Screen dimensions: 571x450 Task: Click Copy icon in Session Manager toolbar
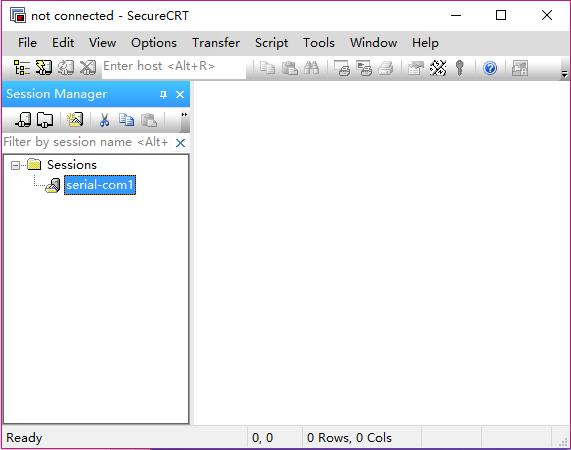click(x=126, y=120)
